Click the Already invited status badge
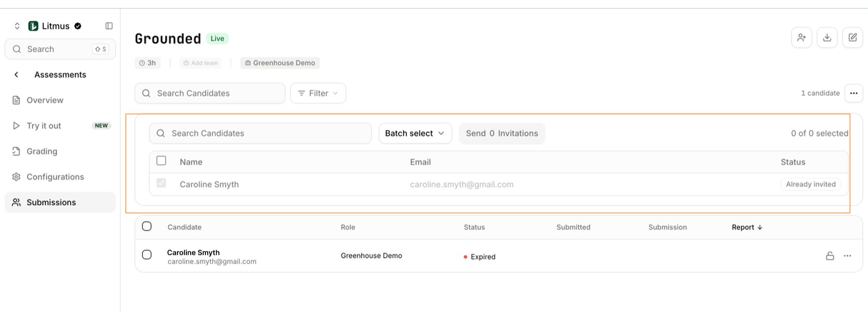Screen dimensions: 868x313 [x=811, y=184]
